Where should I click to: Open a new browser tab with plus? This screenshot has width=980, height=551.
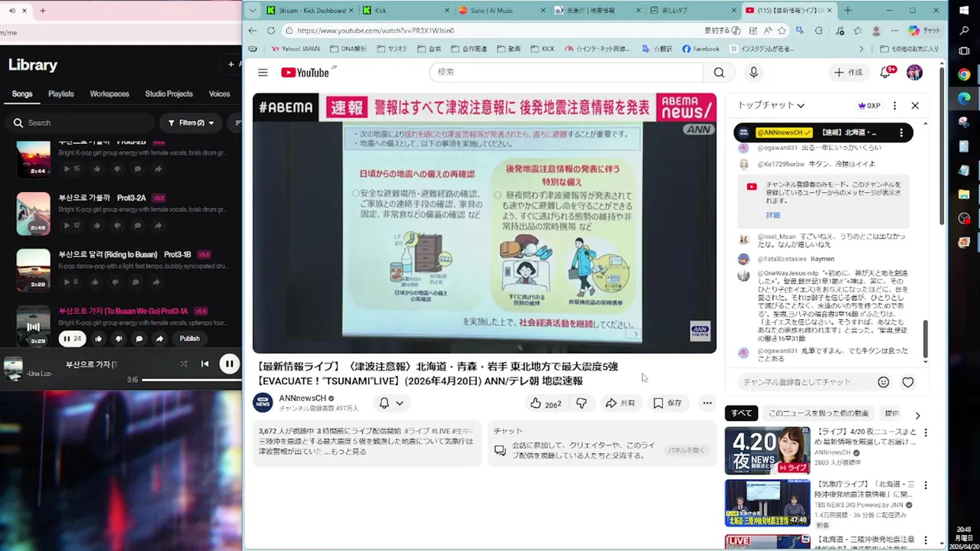coord(848,11)
